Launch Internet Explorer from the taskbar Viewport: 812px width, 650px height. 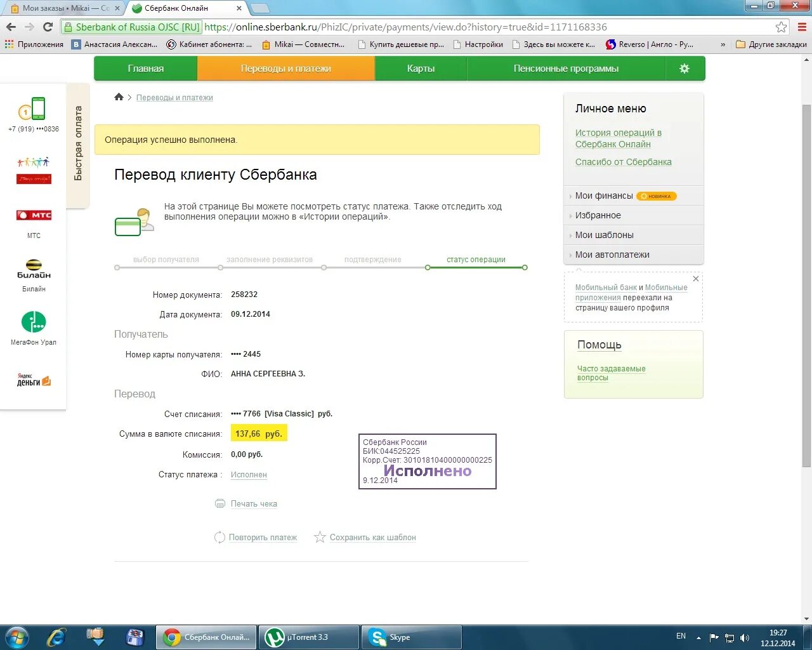[x=56, y=637]
